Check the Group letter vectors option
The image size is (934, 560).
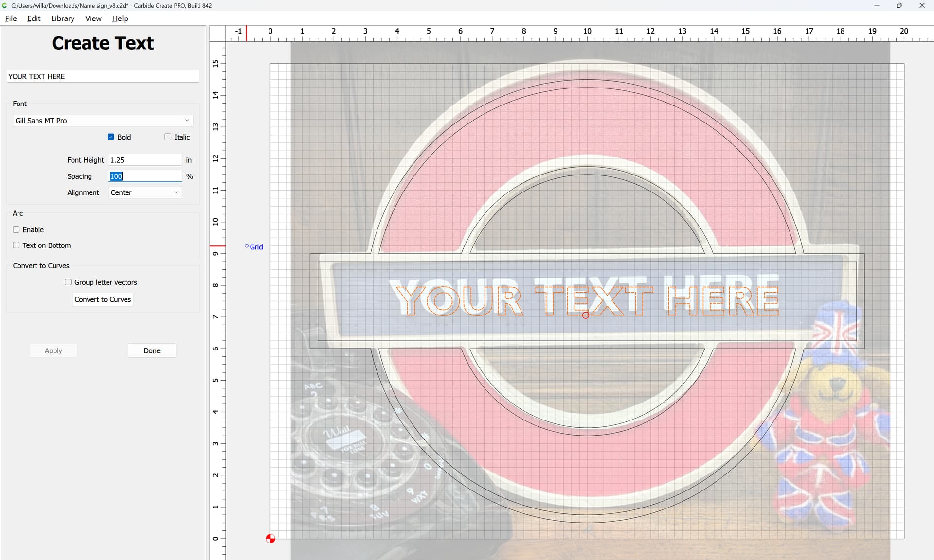coord(68,282)
